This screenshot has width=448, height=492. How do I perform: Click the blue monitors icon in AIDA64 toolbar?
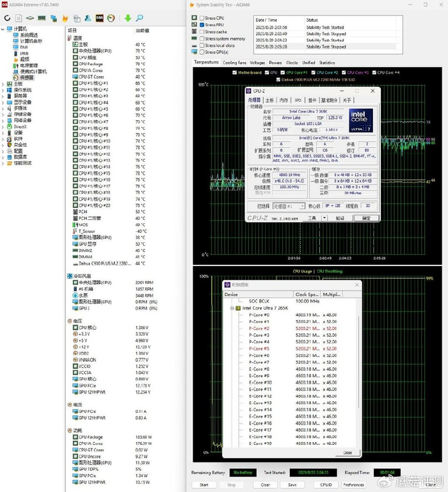click(x=54, y=18)
